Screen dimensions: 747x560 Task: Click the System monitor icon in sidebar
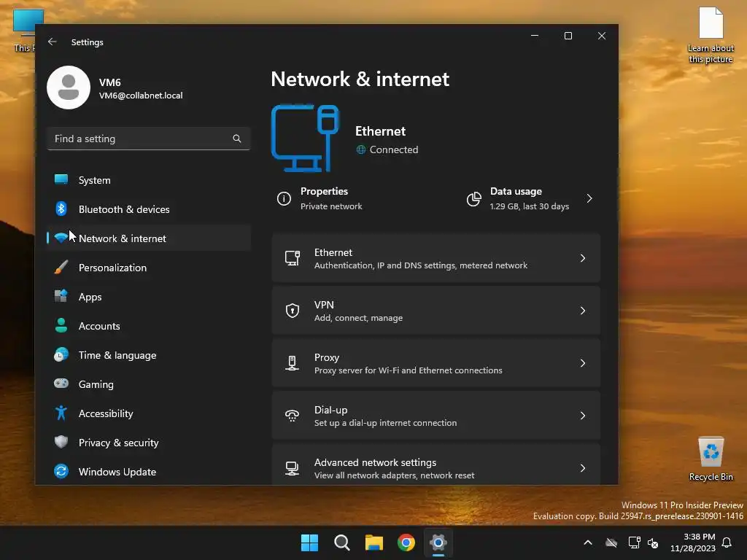pyautogui.click(x=61, y=179)
